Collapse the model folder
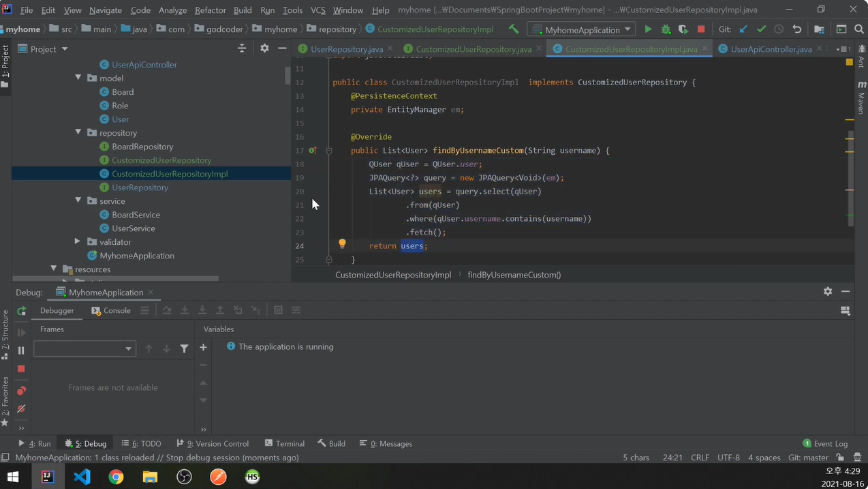The width and height of the screenshot is (868, 489). click(78, 78)
